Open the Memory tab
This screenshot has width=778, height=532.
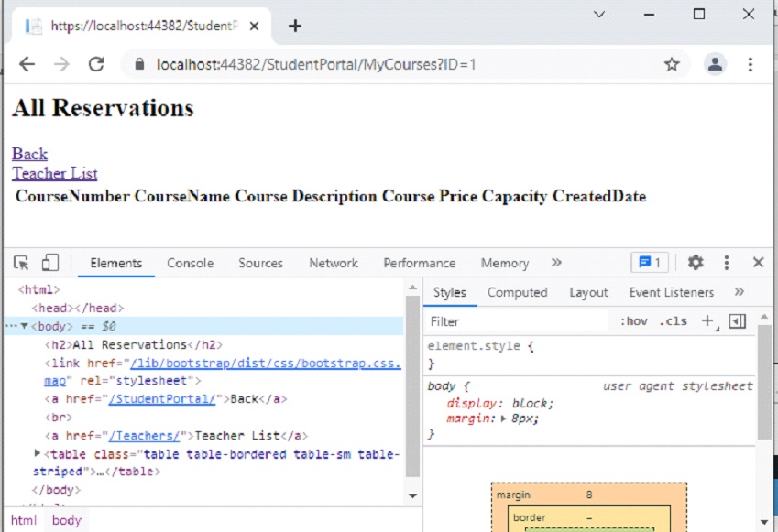505,263
